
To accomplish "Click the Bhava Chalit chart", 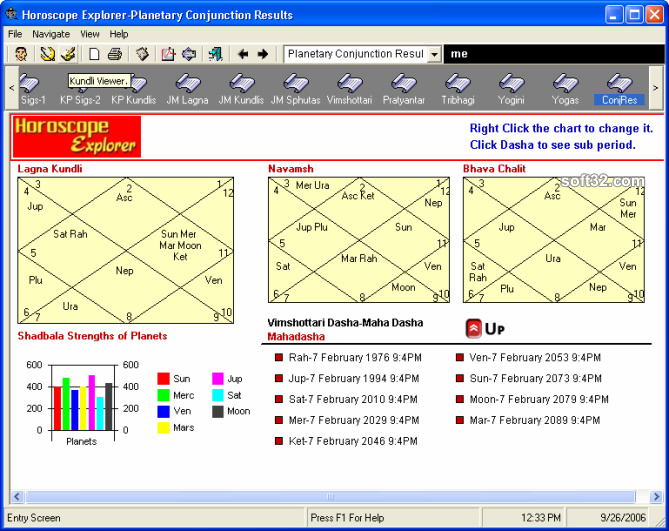I will click(x=554, y=240).
